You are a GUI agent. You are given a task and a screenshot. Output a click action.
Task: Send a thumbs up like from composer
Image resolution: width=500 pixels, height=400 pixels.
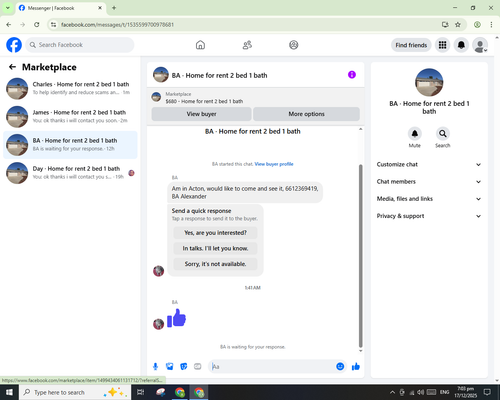pyautogui.click(x=356, y=367)
